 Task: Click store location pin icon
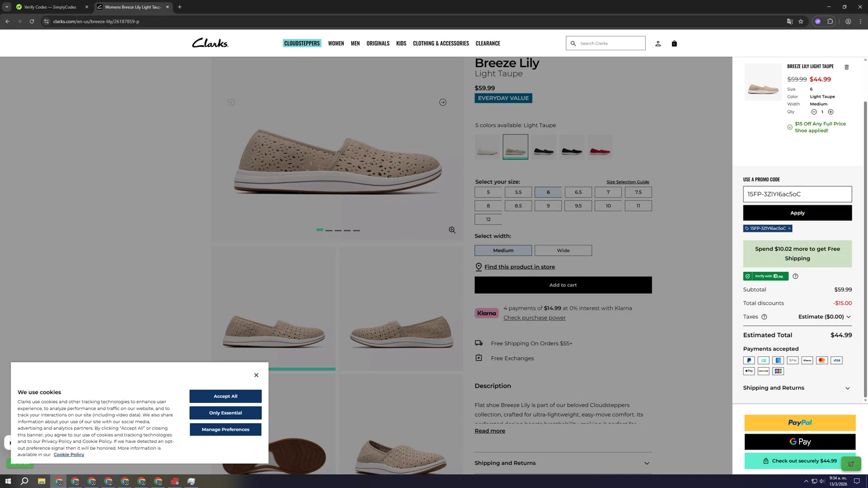click(479, 267)
